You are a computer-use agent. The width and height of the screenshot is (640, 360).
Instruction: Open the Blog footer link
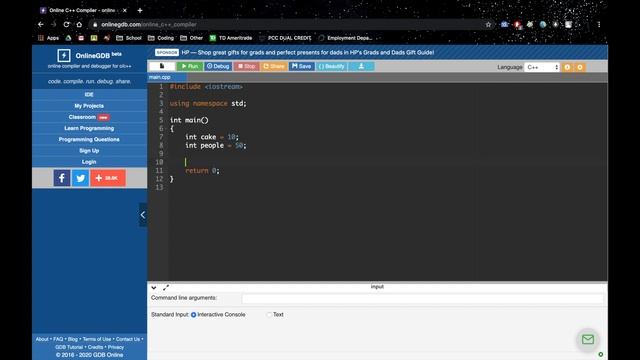coord(73,339)
